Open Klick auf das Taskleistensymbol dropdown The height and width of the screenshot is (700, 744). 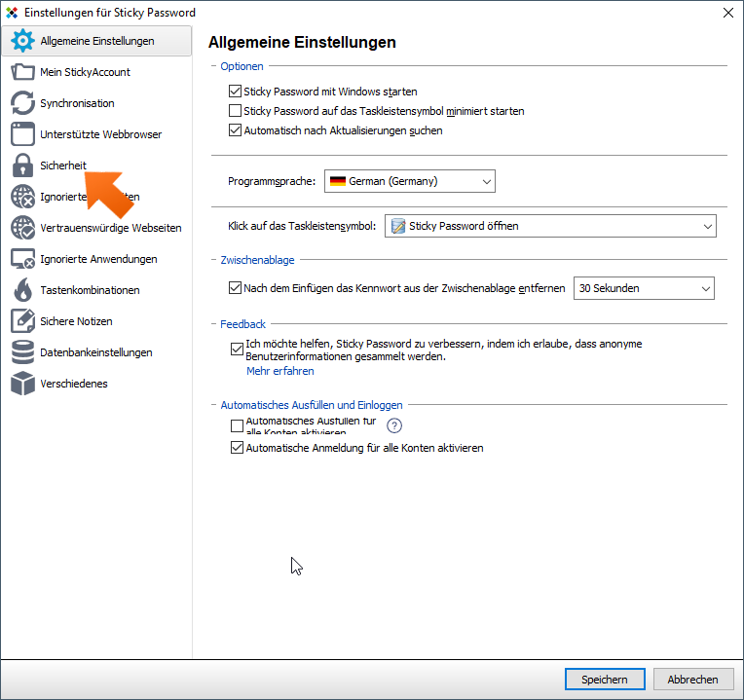click(x=550, y=226)
